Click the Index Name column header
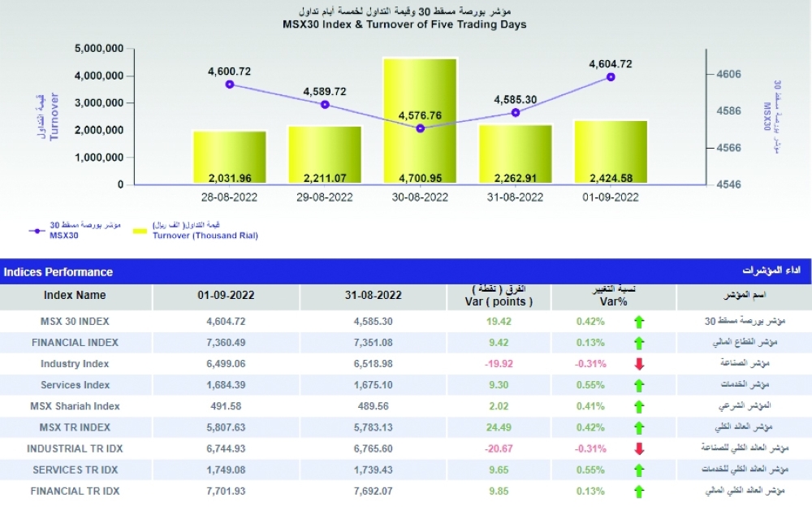 pos(75,296)
